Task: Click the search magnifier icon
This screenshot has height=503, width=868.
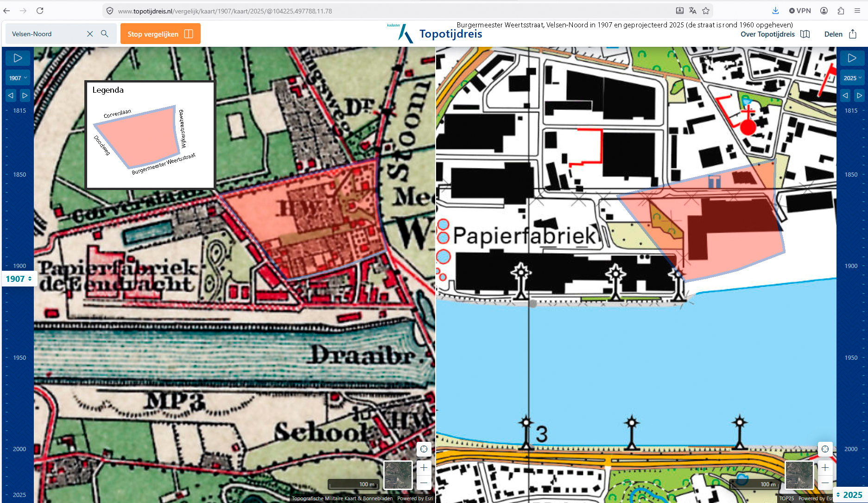Action: [x=105, y=34]
